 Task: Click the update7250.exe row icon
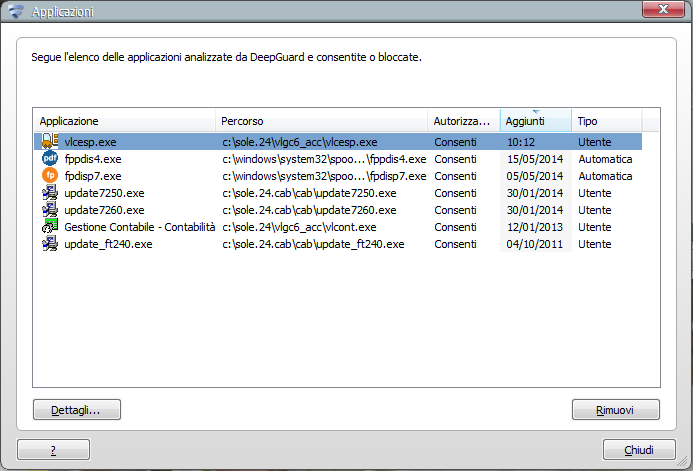tap(49, 193)
